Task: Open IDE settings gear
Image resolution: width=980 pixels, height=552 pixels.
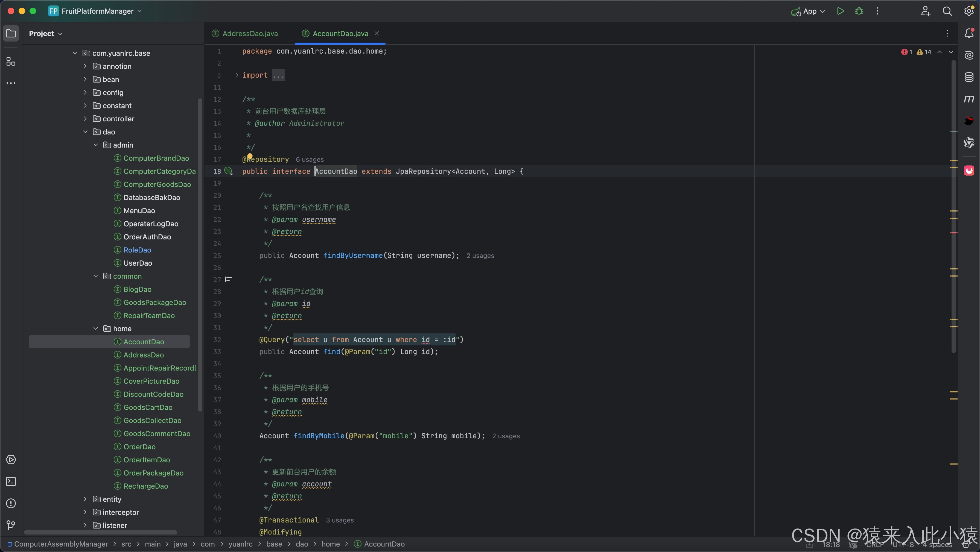Action: 969,11
